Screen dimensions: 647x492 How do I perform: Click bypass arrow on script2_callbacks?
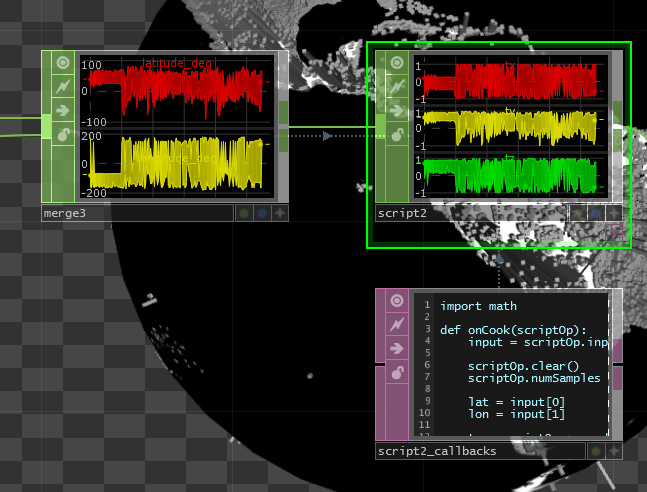coord(397,349)
